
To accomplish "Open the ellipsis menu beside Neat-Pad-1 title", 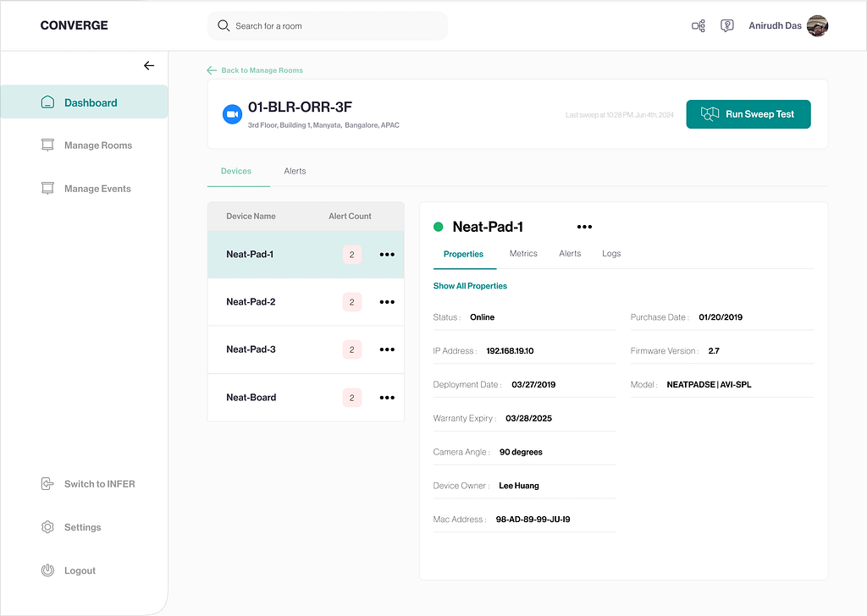I will point(584,227).
